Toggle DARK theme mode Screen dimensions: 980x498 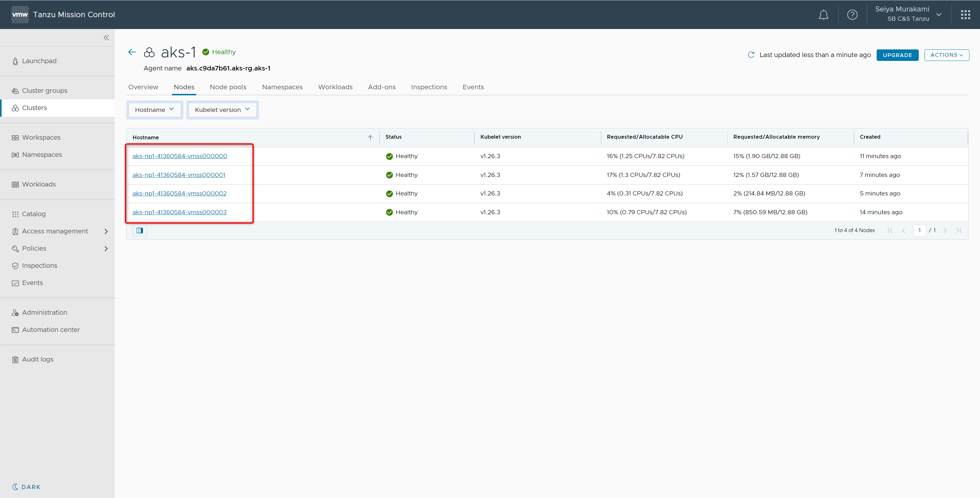pyautogui.click(x=26, y=487)
